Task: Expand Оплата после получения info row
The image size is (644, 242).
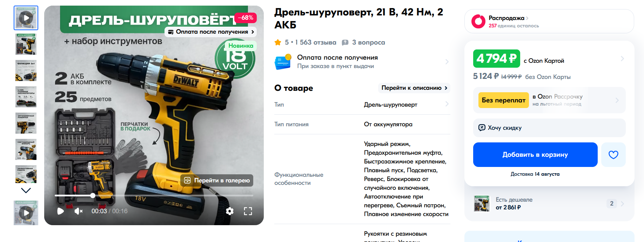Action: tap(362, 62)
